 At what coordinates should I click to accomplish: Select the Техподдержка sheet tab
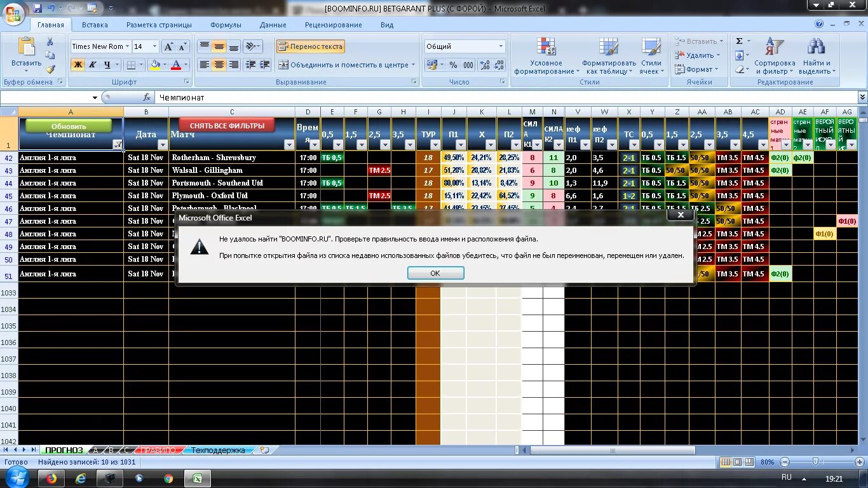(x=217, y=450)
